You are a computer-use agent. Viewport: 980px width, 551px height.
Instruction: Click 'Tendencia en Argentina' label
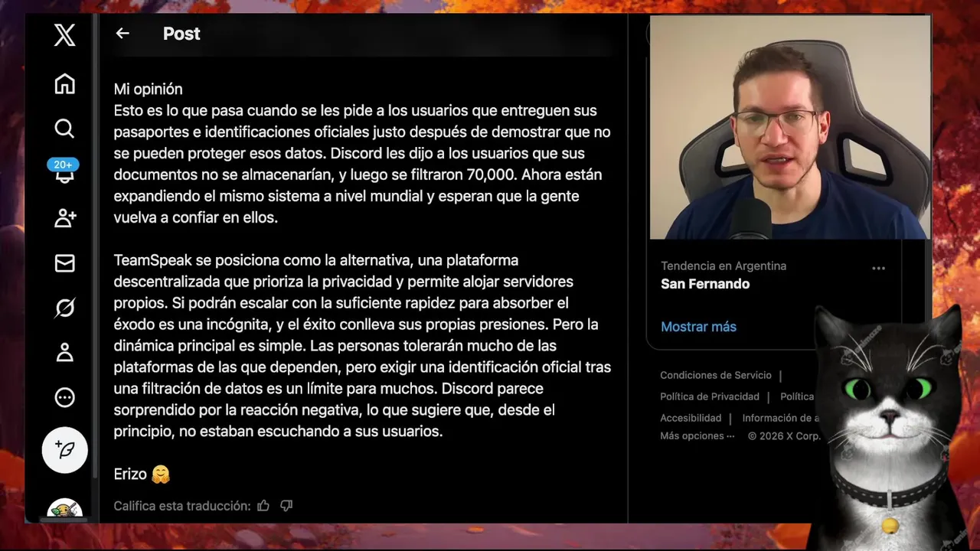coord(724,266)
